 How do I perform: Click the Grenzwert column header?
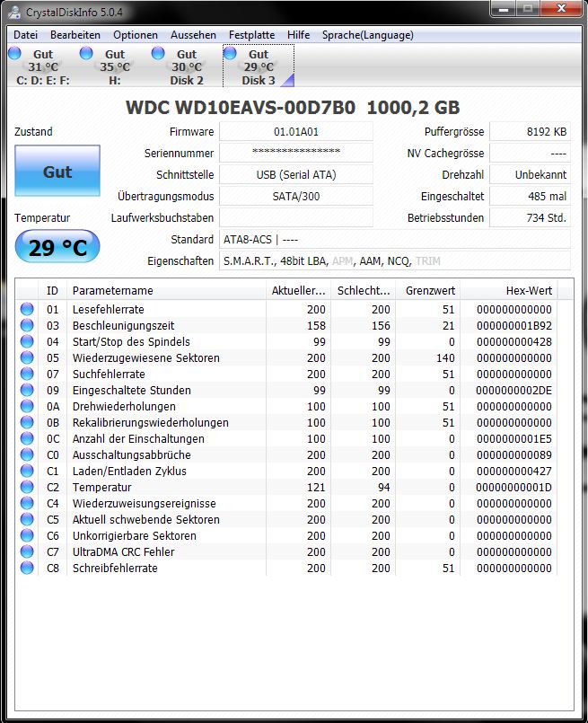click(x=428, y=290)
